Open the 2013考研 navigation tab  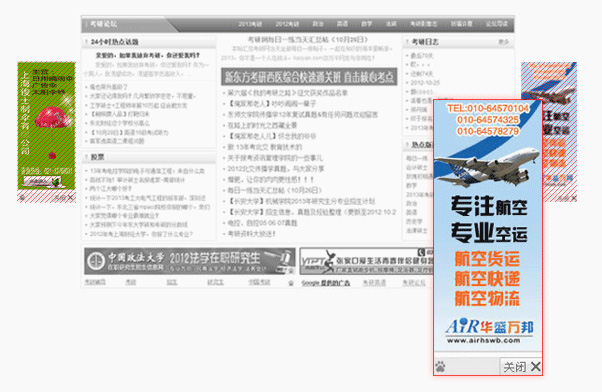tap(250, 24)
